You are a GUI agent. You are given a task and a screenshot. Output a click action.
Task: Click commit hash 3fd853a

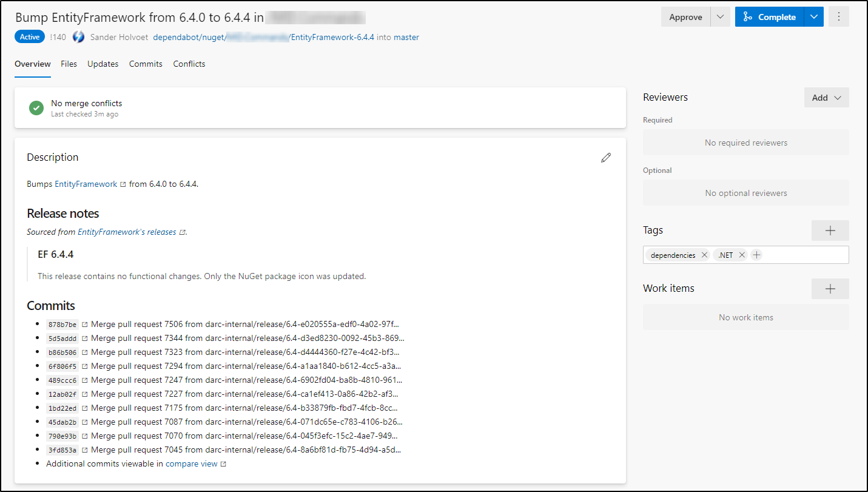[63, 450]
